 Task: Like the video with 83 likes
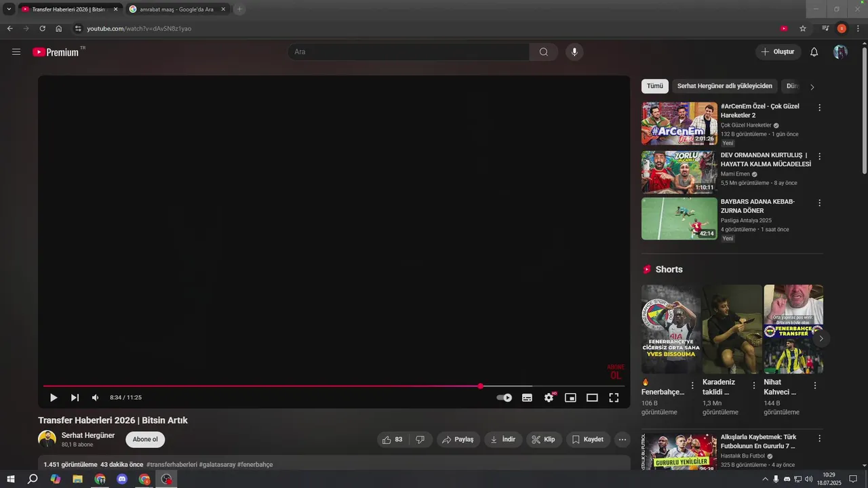point(392,440)
